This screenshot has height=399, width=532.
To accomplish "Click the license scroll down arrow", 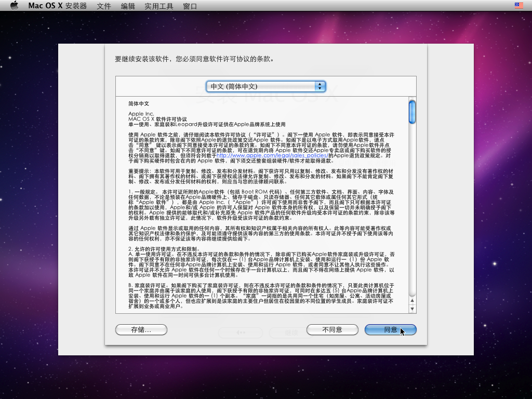I will pyautogui.click(x=412, y=309).
